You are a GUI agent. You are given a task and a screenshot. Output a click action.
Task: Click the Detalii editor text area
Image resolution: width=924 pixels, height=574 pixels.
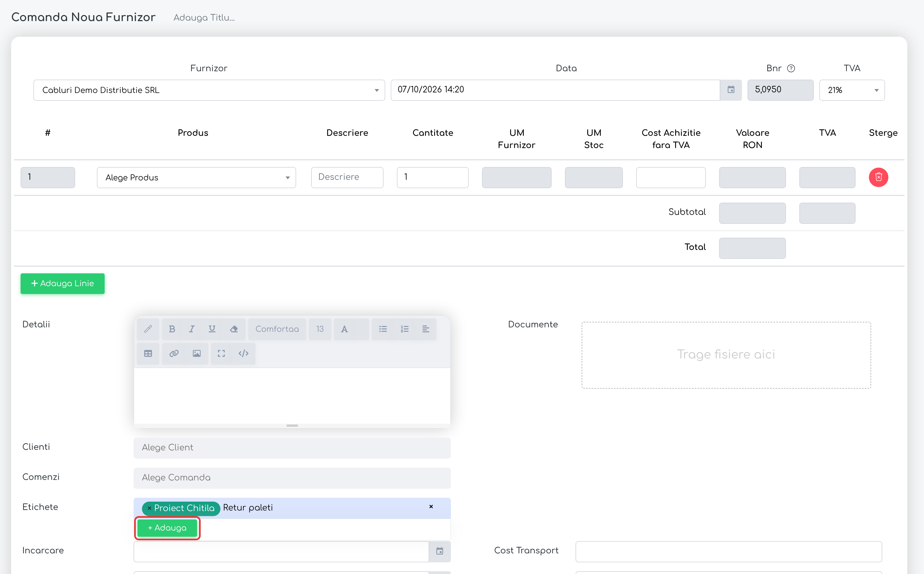click(x=292, y=395)
